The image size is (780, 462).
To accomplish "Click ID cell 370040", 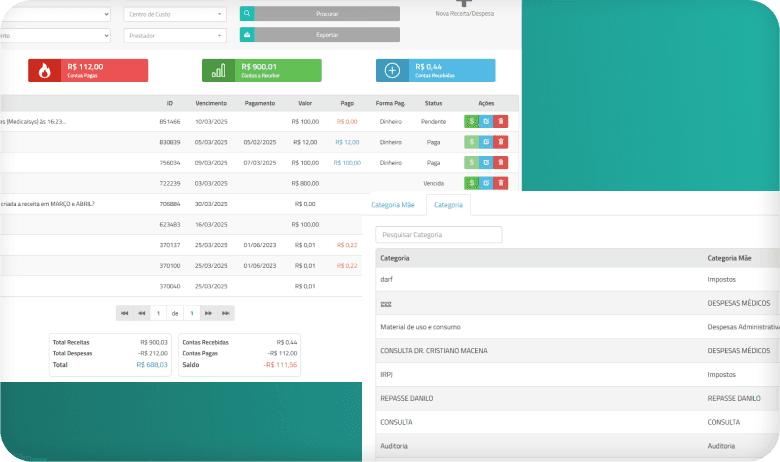I will pyautogui.click(x=170, y=286).
